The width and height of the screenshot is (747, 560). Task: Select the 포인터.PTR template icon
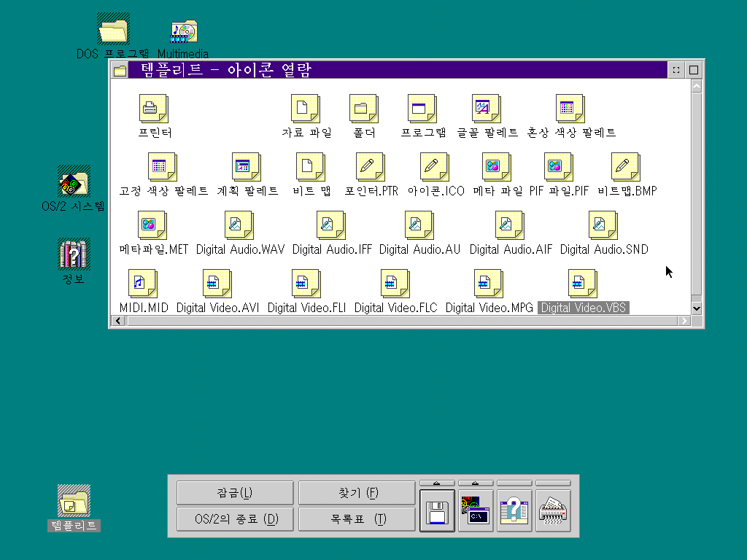coord(371,167)
